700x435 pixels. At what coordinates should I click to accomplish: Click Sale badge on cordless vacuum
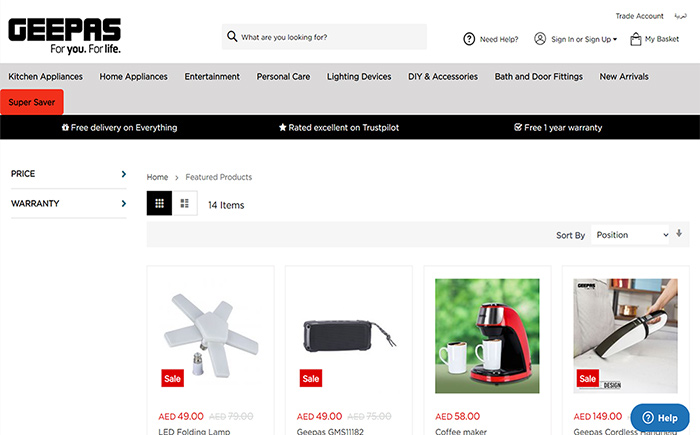tap(588, 378)
